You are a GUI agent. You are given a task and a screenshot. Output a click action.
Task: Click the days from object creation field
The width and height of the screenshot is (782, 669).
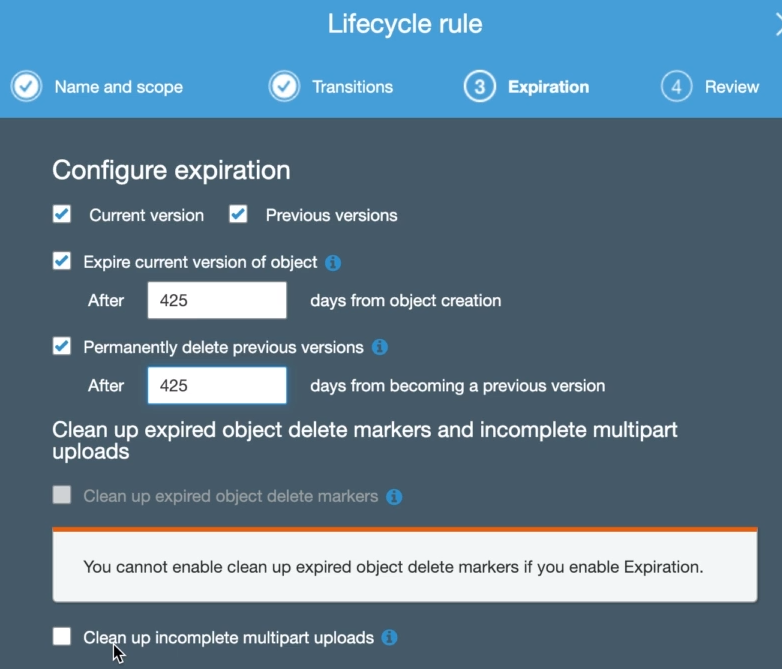[x=217, y=300]
